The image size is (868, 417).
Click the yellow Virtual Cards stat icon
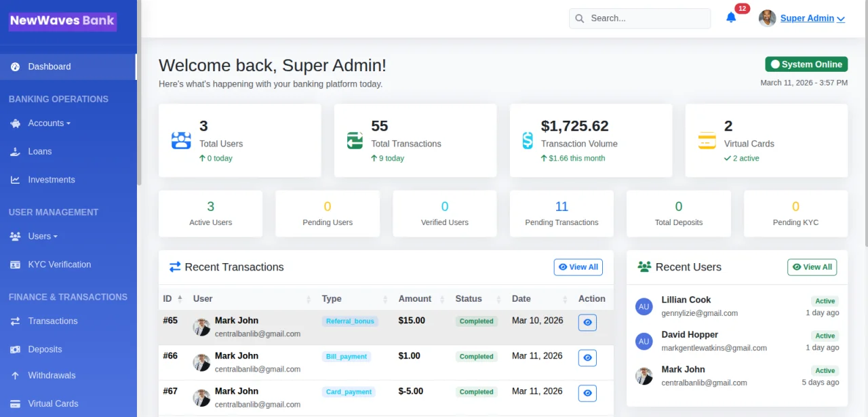pos(707,140)
